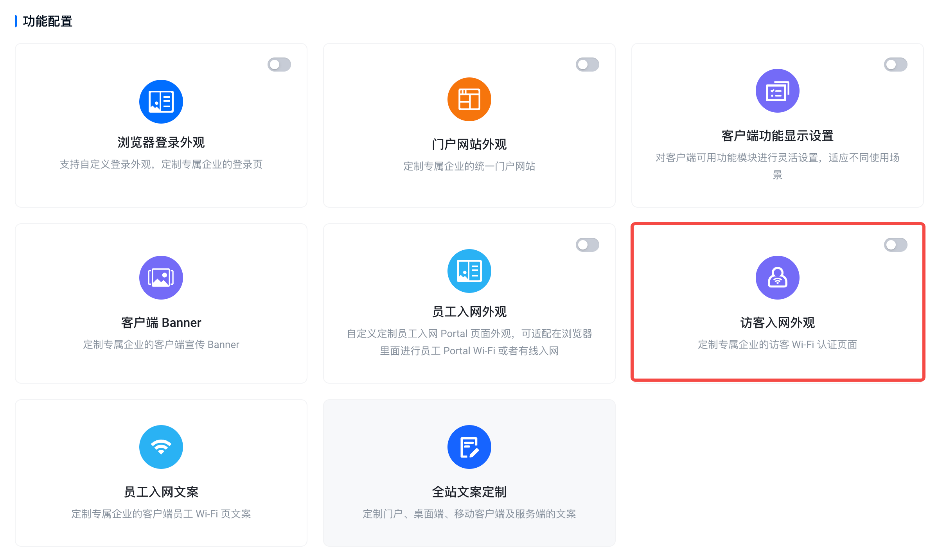Click the 员工入网文案 title text

[x=161, y=492]
